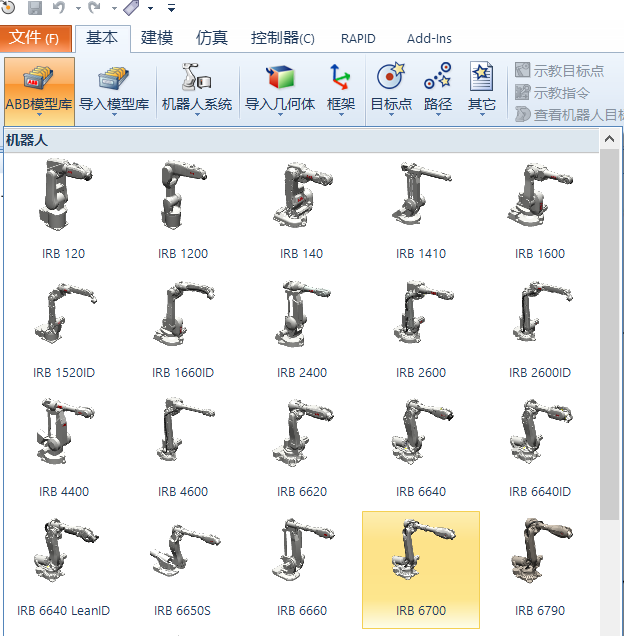
Task: Open the 文件 (F) menu
Action: 36,38
